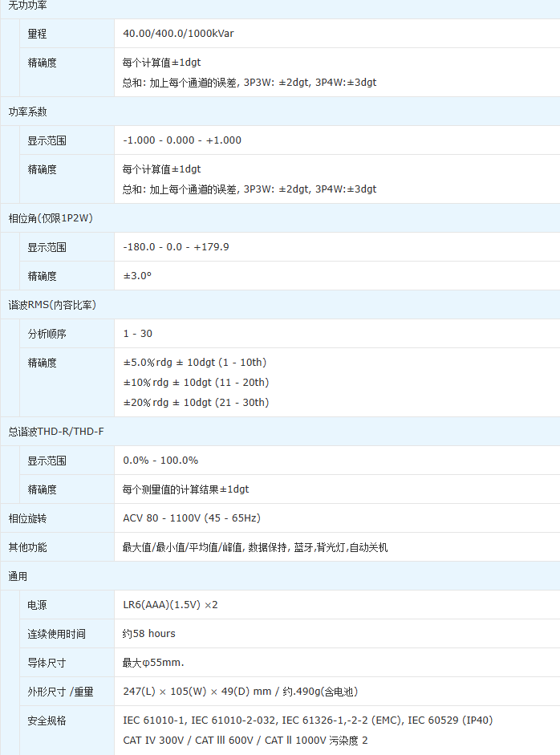The width and height of the screenshot is (560, 755).
Task: Click the 40.00/400.0/1000kVar range value
Action: pos(178,34)
